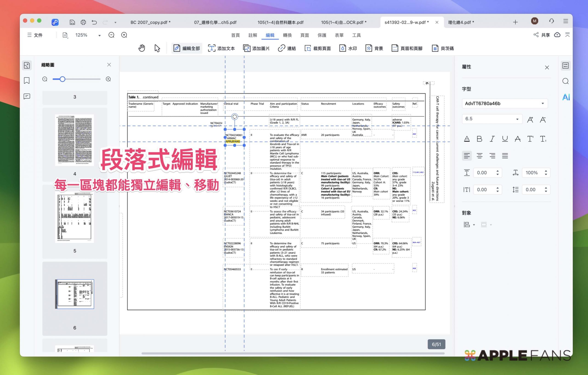Open the 添加圖片 (Add Image) tool

256,48
